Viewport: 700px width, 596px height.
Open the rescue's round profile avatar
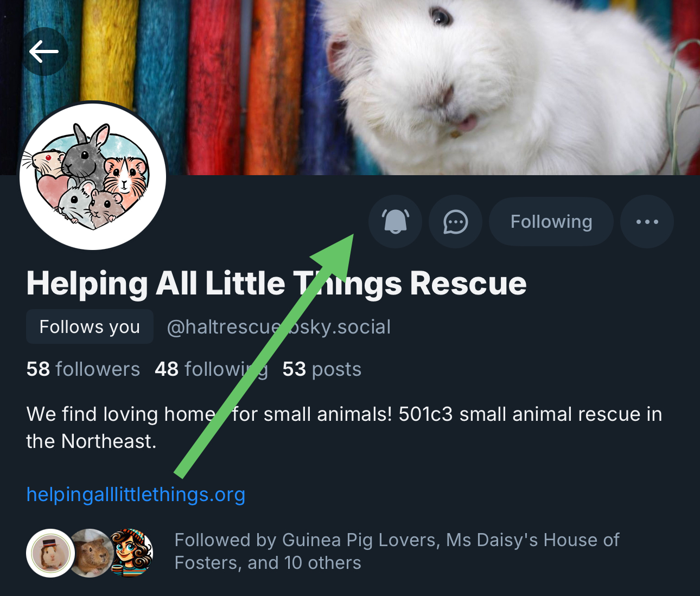click(x=93, y=176)
